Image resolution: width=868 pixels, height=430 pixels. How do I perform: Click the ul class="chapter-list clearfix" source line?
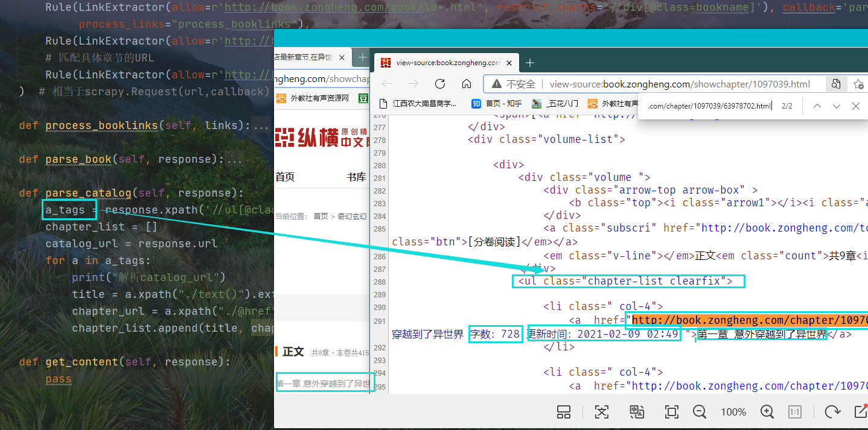coord(625,281)
